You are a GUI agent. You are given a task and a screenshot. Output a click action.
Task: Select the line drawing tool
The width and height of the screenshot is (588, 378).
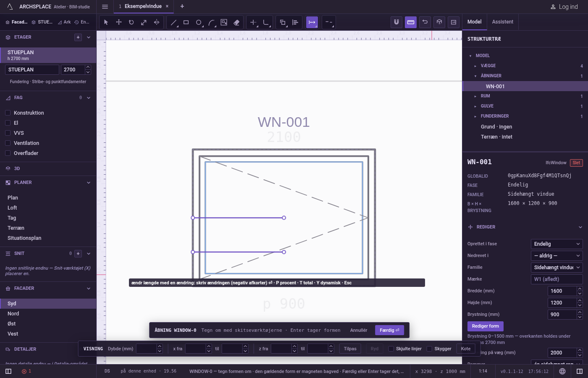click(x=173, y=22)
